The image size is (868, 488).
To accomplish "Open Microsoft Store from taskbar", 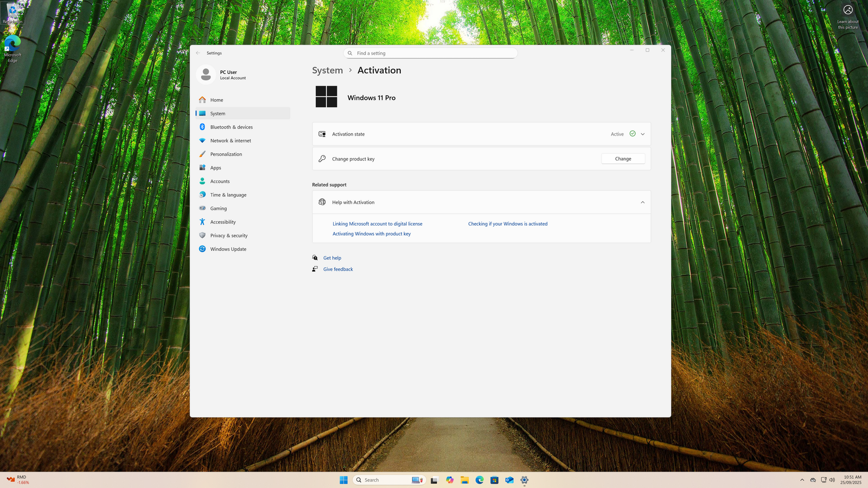I will (494, 480).
